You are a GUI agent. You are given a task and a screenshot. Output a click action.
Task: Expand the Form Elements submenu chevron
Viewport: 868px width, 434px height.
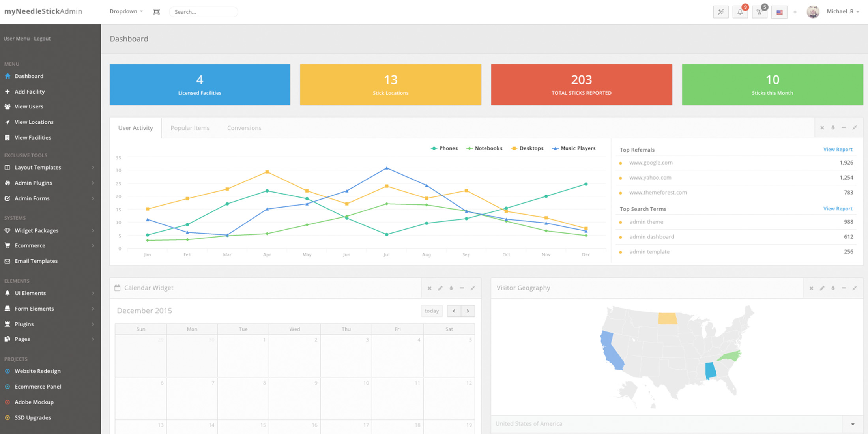coord(93,309)
